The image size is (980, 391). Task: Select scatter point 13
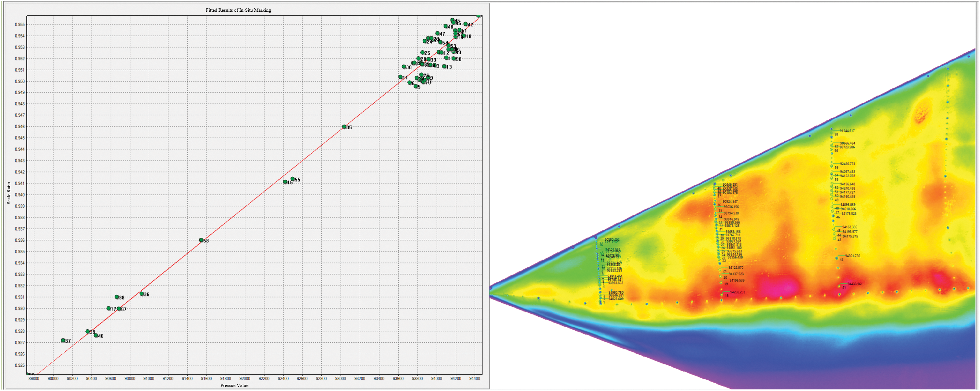444,66
